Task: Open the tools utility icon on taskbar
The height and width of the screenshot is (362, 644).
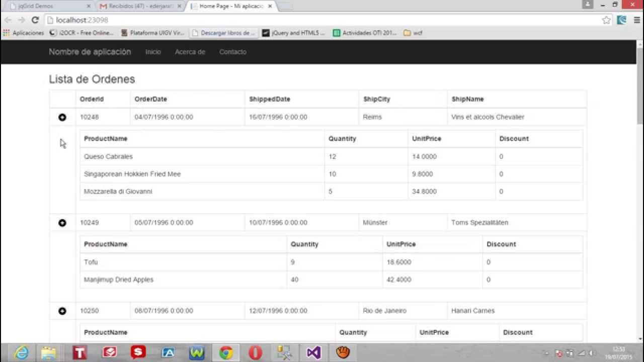Action: click(x=284, y=352)
